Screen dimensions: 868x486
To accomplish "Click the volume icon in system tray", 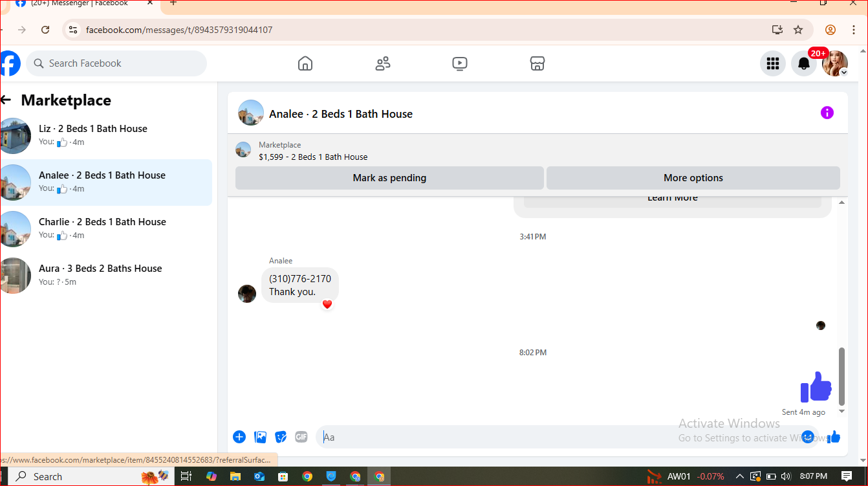I will pos(786,476).
